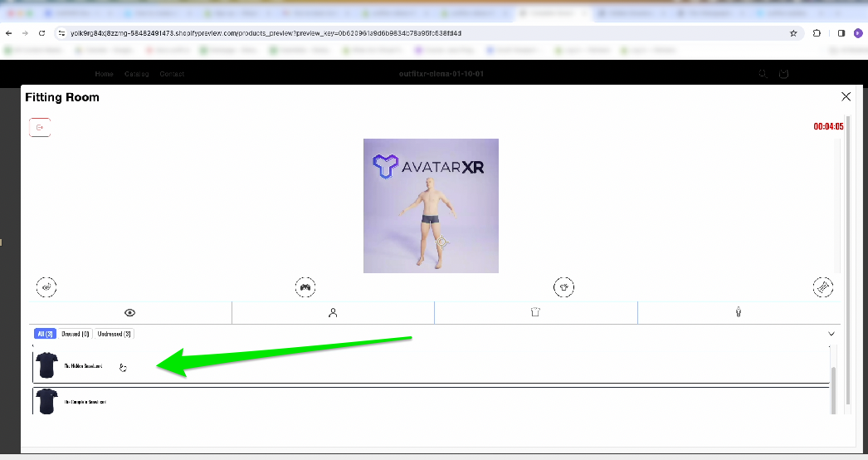Select the Dressed (0) filter

pyautogui.click(x=76, y=334)
